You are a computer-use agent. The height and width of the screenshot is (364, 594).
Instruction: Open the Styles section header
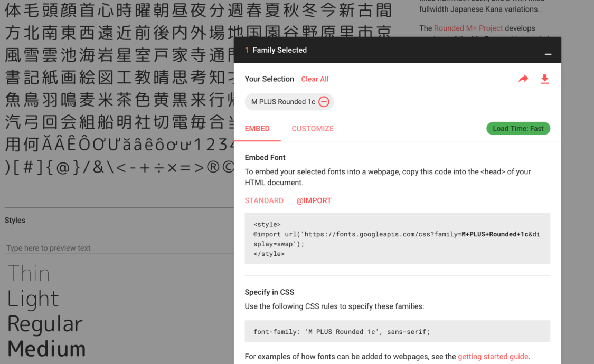click(15, 220)
